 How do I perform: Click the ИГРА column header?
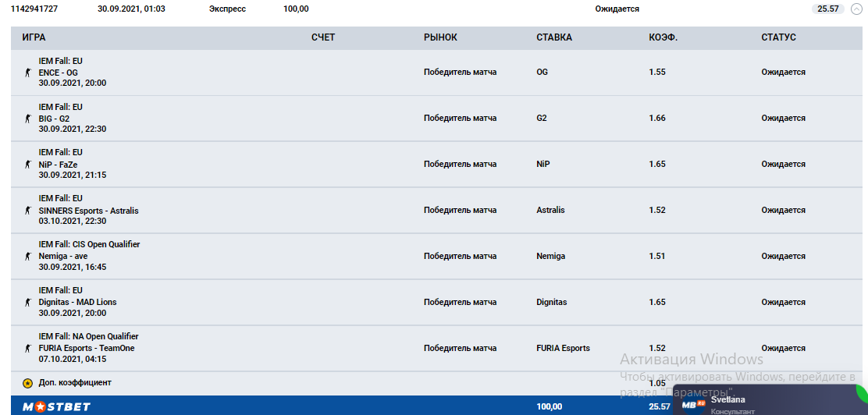tap(34, 37)
